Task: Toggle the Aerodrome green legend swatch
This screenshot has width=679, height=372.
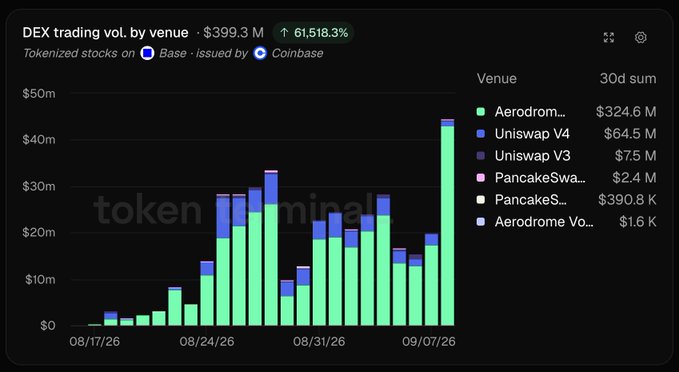Action: (x=481, y=112)
